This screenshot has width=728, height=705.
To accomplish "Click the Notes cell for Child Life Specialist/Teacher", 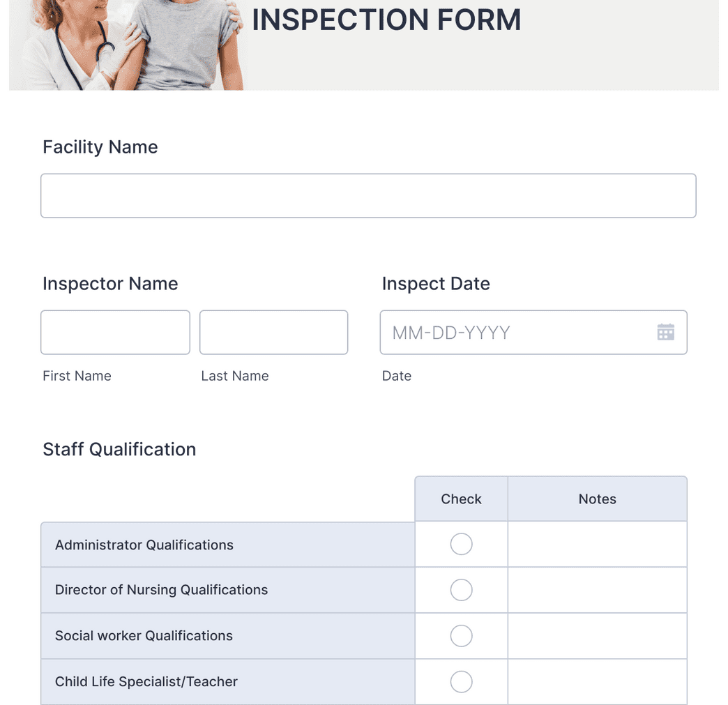I will click(597, 681).
